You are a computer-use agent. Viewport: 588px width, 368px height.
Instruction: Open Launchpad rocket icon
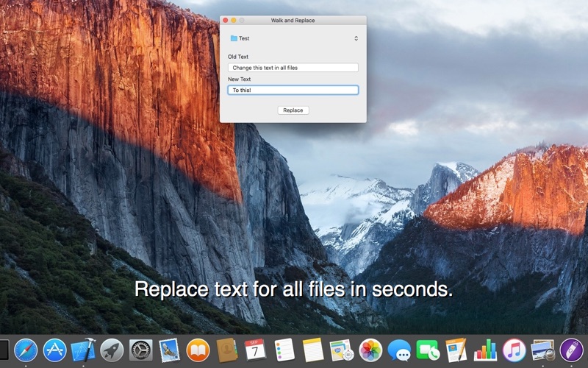click(112, 350)
